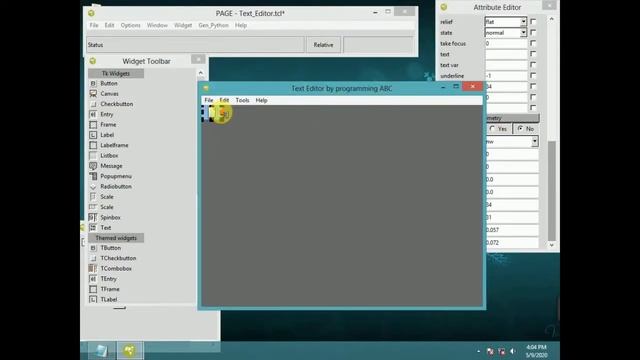This screenshot has width=640, height=360.
Task: Choose the TCheckbutton themed widget icon
Action: click(93, 258)
